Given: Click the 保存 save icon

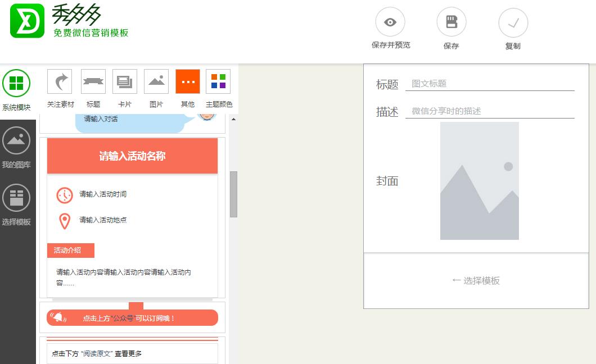Looking at the screenshot, I should point(451,22).
